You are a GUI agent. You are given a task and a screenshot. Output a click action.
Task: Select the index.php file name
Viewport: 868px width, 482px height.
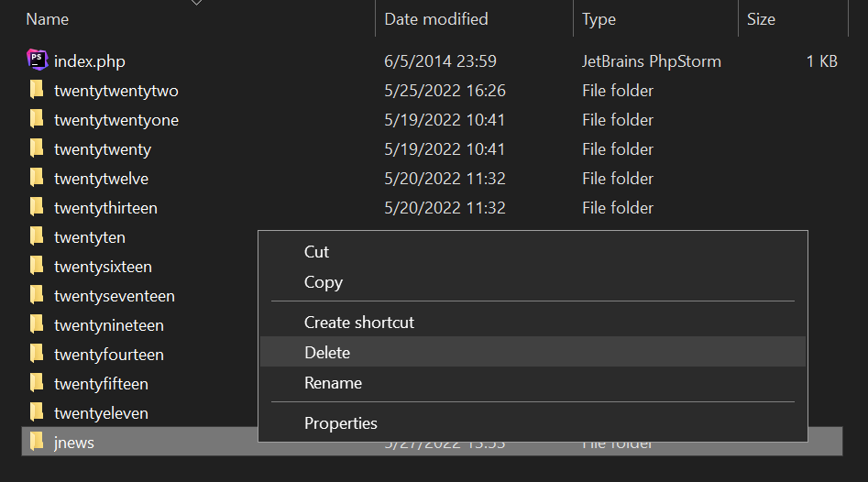(89, 61)
